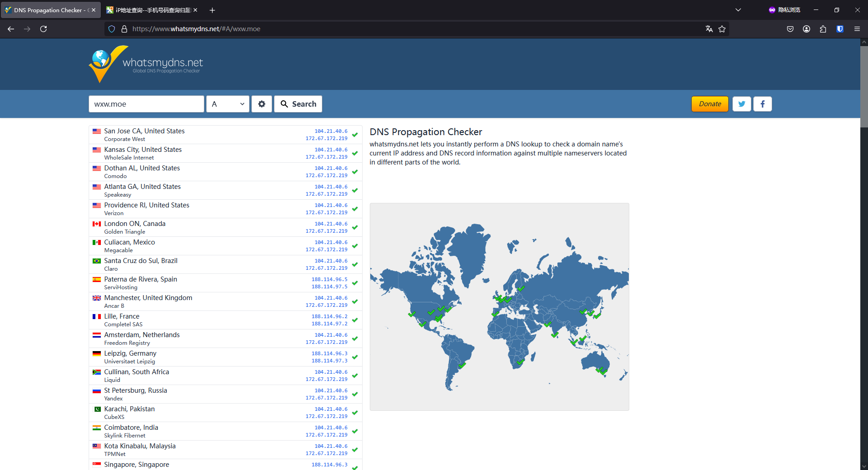Open the DNS lookup settings gear
The height and width of the screenshot is (470, 868).
pyautogui.click(x=262, y=104)
